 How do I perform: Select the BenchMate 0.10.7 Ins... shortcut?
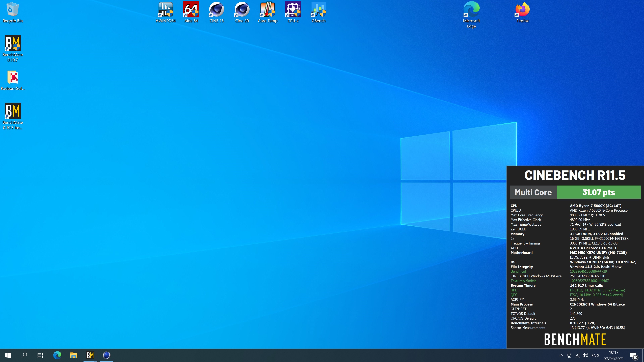(x=13, y=116)
